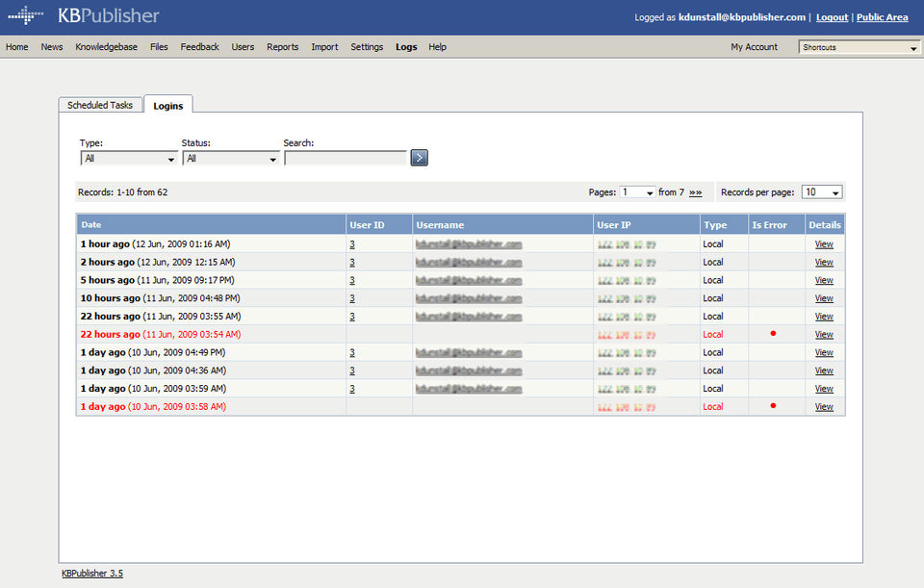
Task: Open the Reports menu item
Action: click(282, 47)
